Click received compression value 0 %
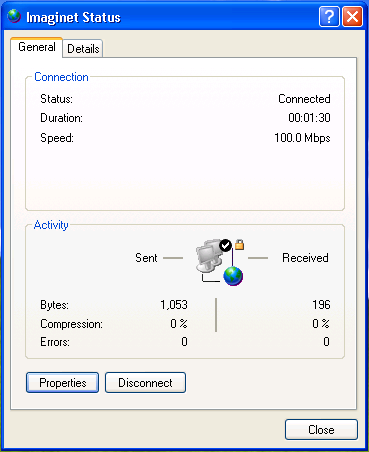Screen dimensions: 369x452 (x=321, y=323)
